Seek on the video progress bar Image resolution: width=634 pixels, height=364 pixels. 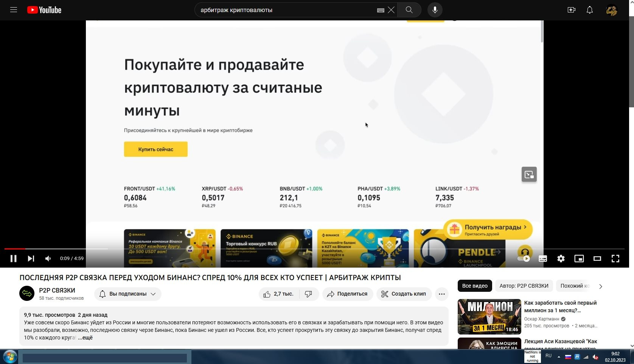click(314, 249)
